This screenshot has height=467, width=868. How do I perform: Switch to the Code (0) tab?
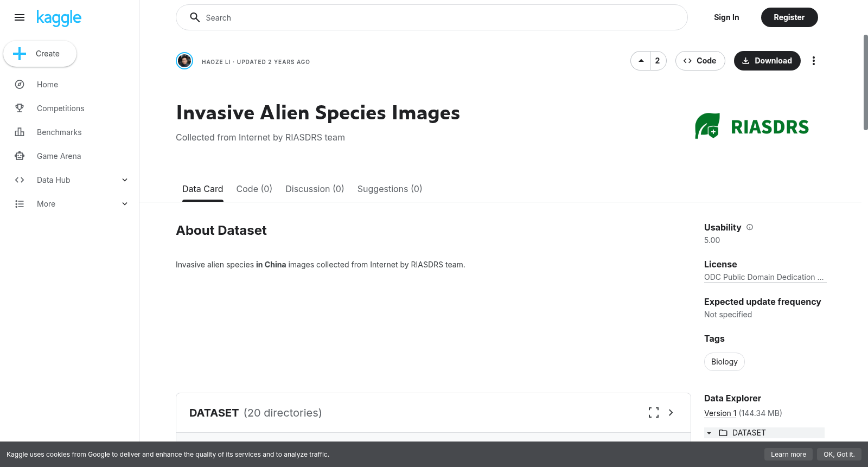pos(254,189)
